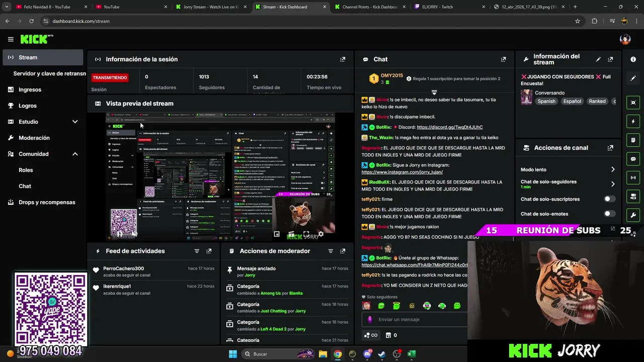The width and height of the screenshot is (644, 362).
Task: Edit stream info with the pencil in its header
Action: [598, 59]
